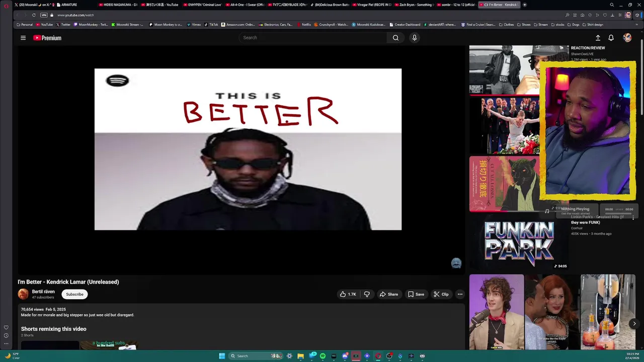This screenshot has width=644, height=362.
Task: Open Opera sidebar history clock icon
Action: pos(6,335)
